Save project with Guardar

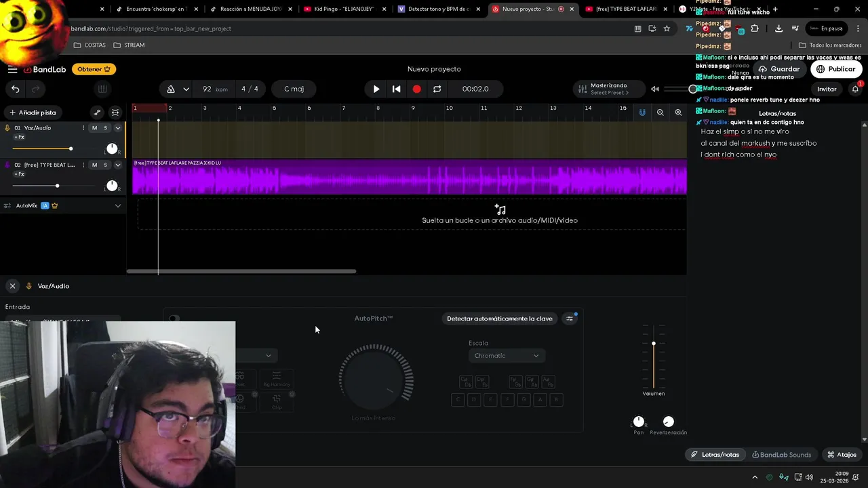coord(778,69)
